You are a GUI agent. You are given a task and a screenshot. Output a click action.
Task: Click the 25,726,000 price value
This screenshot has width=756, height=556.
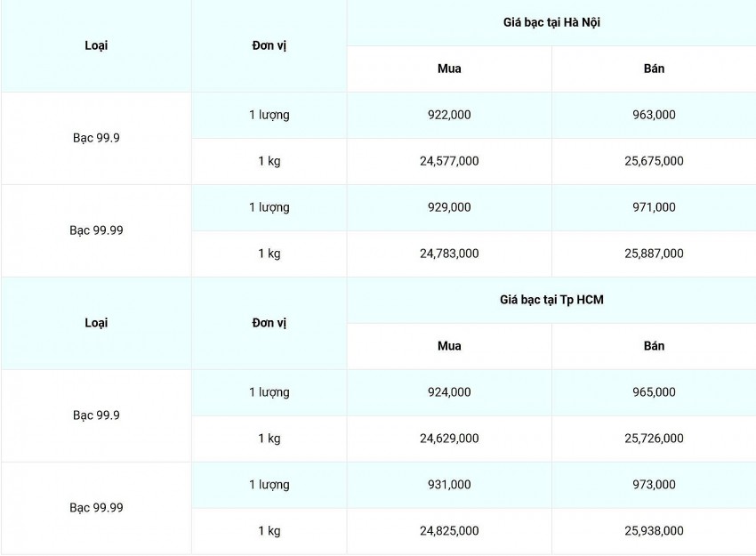pyautogui.click(x=654, y=439)
